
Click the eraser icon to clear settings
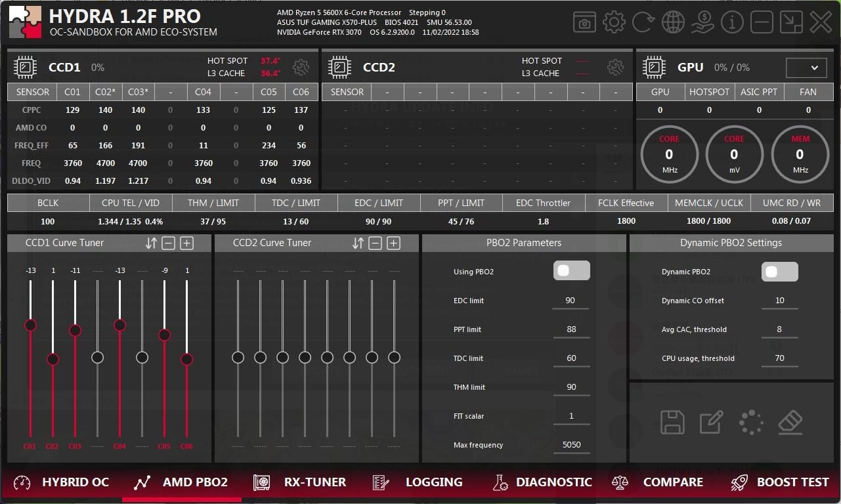point(790,423)
